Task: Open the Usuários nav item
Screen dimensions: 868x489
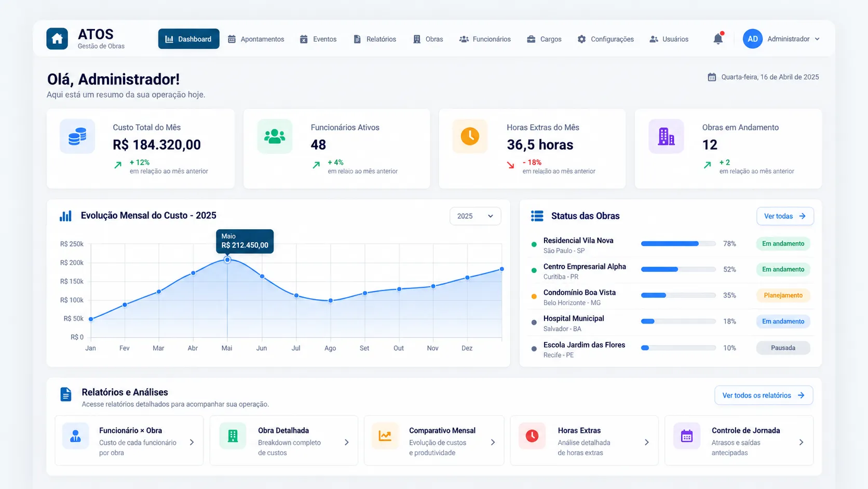Action: pos(669,39)
